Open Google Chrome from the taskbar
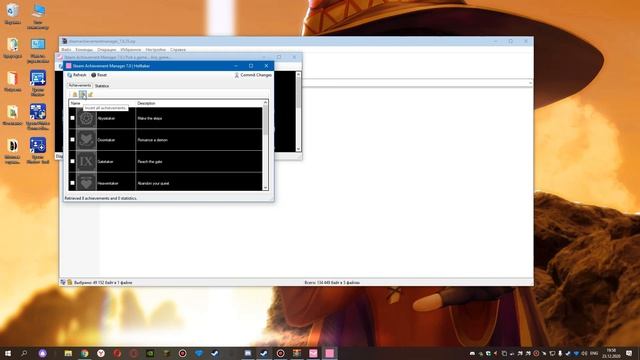This screenshot has width=640, height=360. click(84, 353)
